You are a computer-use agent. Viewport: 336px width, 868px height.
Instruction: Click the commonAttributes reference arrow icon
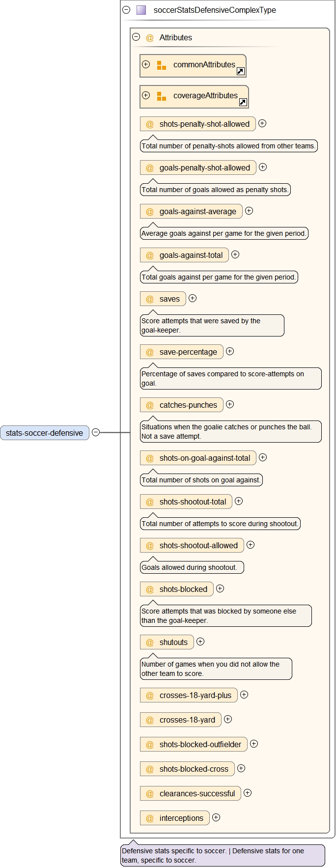pyautogui.click(x=240, y=71)
